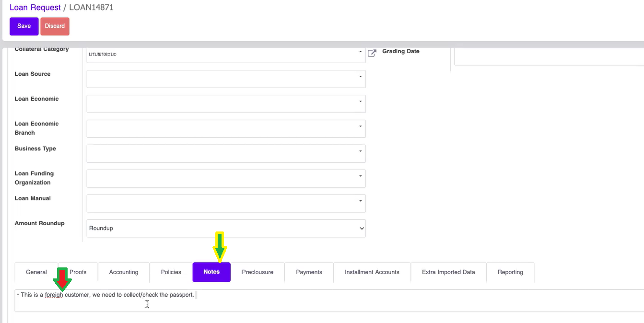644x323 pixels.
Task: Expand Loan Funding Organization dropdown
Action: point(226,178)
